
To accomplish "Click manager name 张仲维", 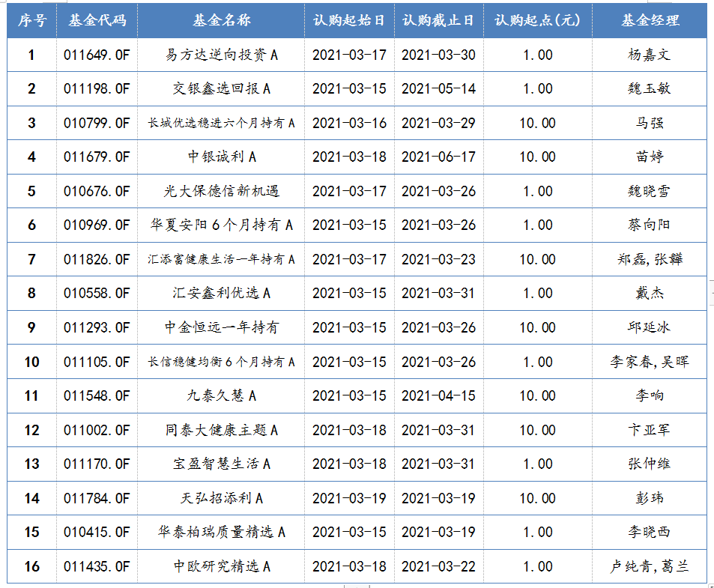I will (650, 464).
